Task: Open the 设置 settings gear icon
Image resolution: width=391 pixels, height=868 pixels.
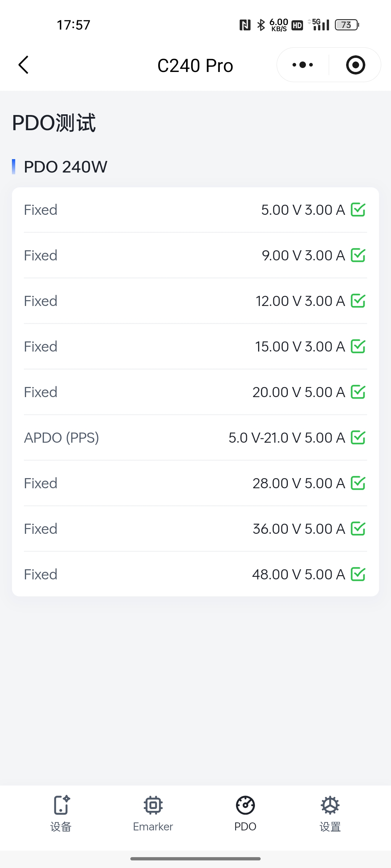Action: pos(330,805)
